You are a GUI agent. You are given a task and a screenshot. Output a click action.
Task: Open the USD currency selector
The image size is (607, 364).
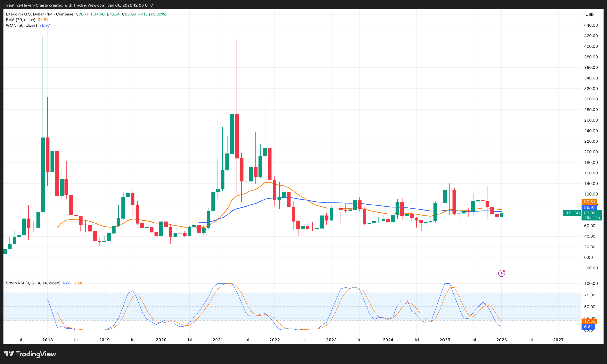(x=590, y=14)
